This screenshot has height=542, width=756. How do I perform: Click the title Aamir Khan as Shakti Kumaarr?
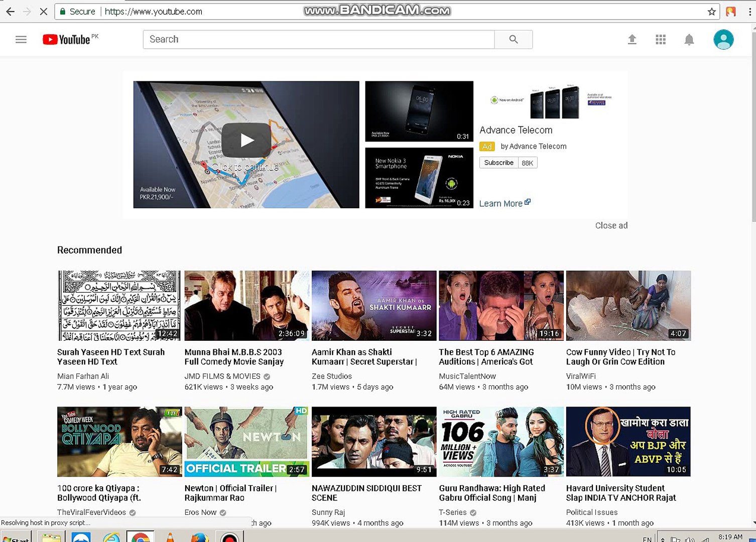pos(364,357)
